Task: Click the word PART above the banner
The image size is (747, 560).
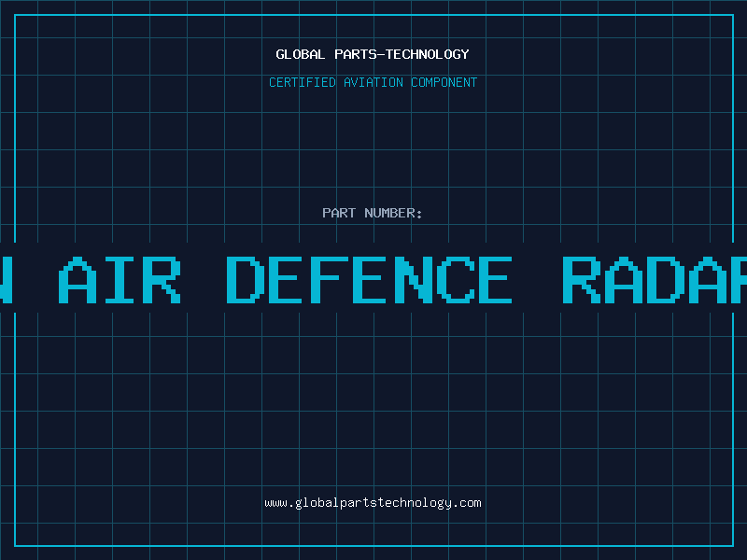Action: click(x=339, y=213)
